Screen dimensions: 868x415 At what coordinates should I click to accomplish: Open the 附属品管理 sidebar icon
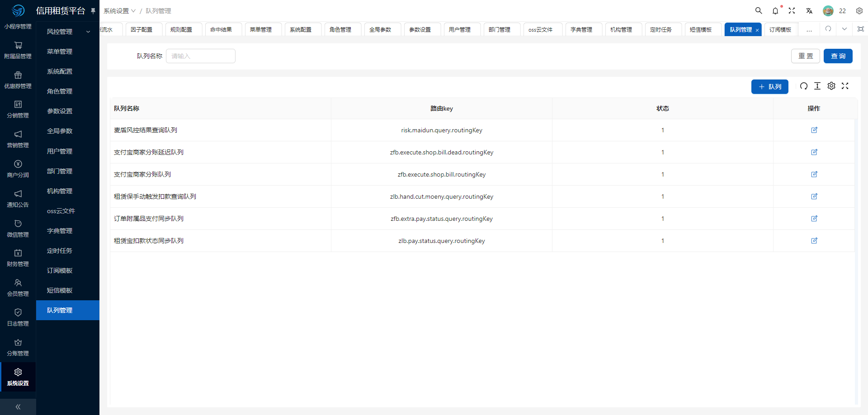pyautogui.click(x=18, y=45)
